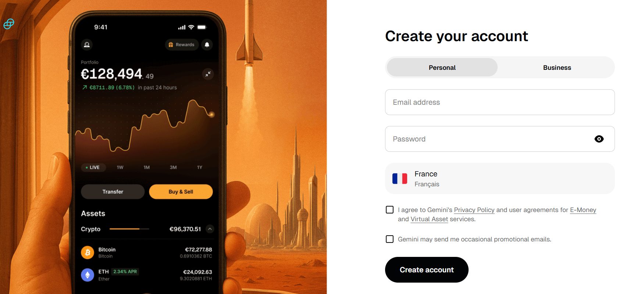Focus the Email address field
This screenshot has height=294, width=644.
(500, 102)
